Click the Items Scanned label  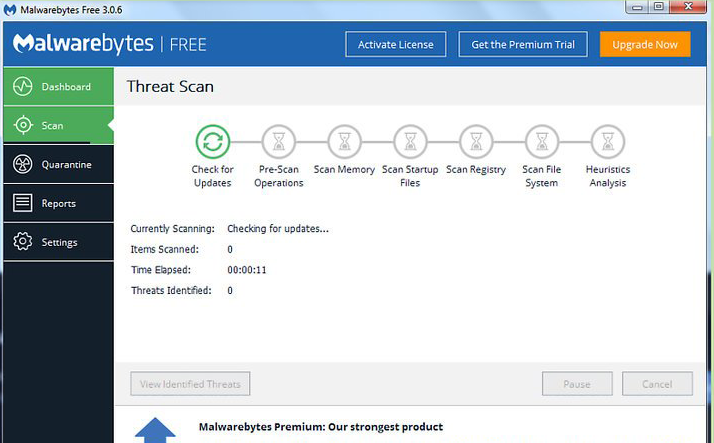coord(165,249)
